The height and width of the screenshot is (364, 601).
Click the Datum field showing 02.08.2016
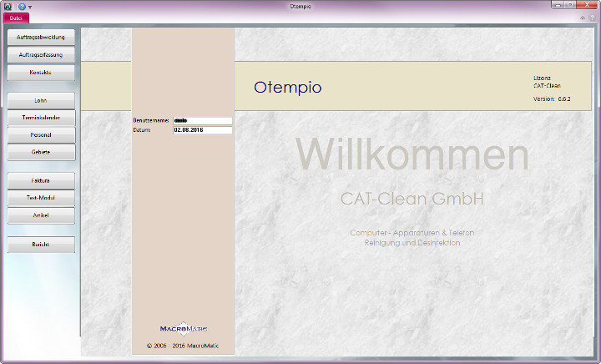201,130
